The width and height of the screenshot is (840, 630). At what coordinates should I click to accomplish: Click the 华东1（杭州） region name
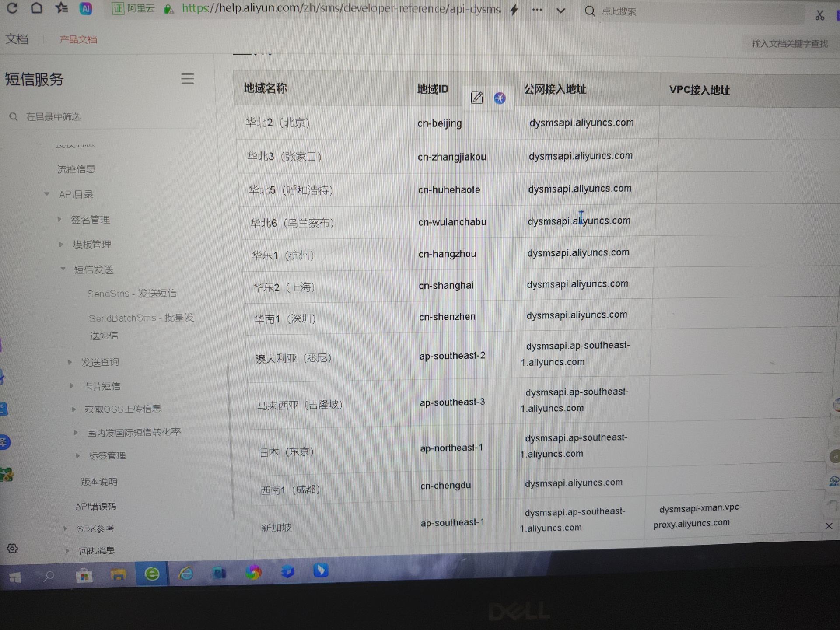[283, 255]
